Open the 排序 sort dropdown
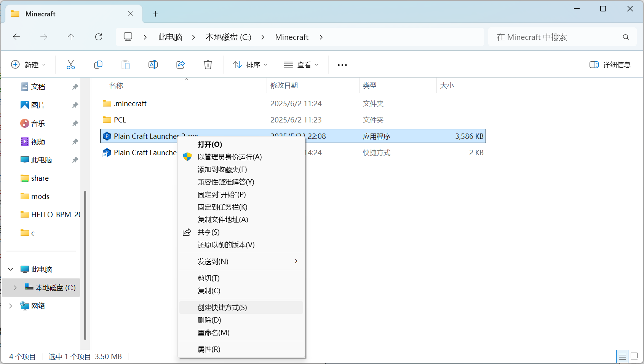Image resolution: width=644 pixels, height=364 pixels. click(x=250, y=65)
